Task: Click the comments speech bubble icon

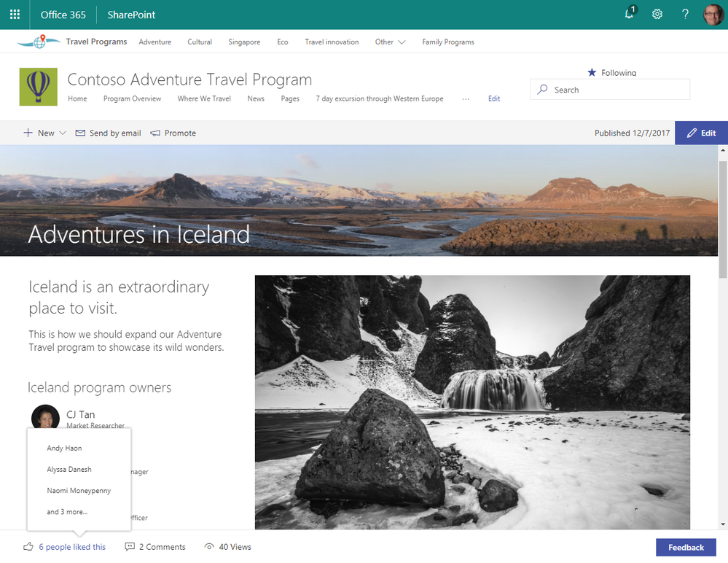Action: 130,547
